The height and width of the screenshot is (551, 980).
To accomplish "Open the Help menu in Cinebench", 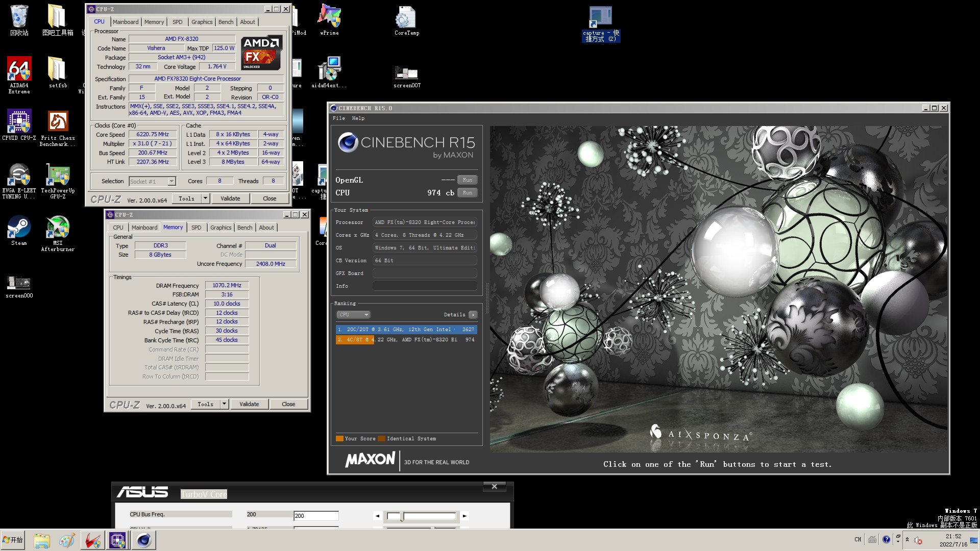I will 358,118.
